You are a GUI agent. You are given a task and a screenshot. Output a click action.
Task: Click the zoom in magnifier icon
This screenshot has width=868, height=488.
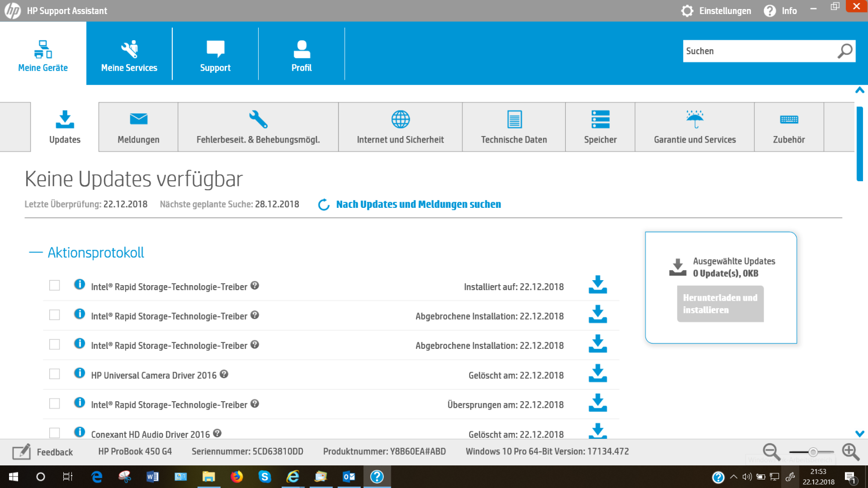point(851,452)
